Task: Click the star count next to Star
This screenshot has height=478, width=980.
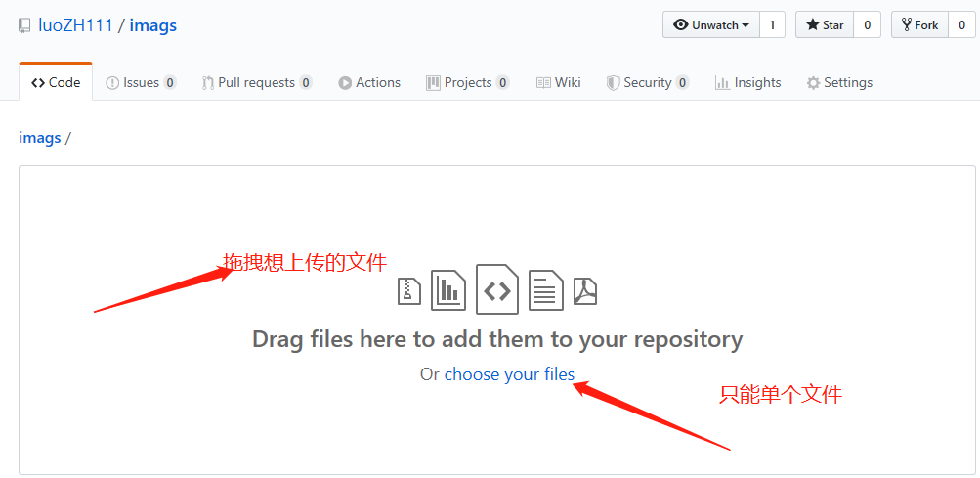Action: tap(868, 25)
